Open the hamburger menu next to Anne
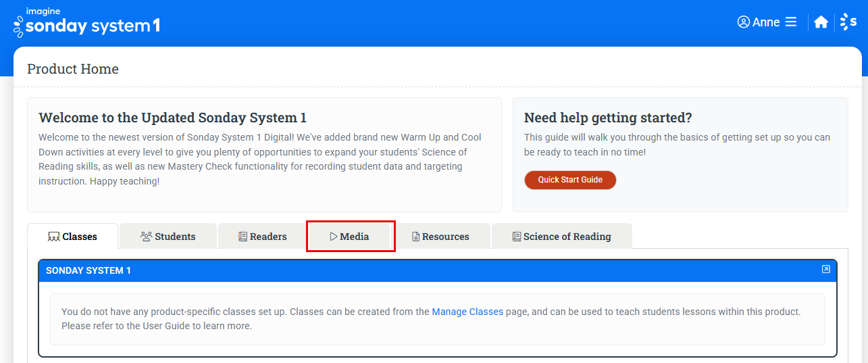The height and width of the screenshot is (363, 868). click(791, 22)
